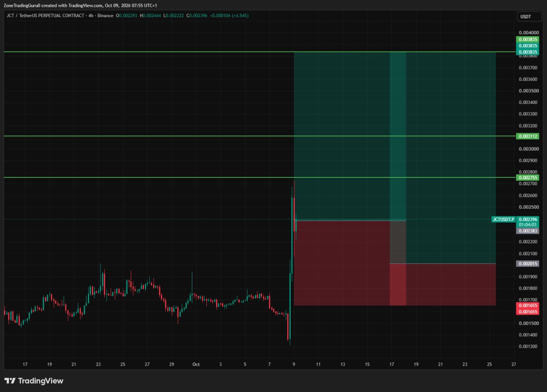Click the close value C0.002396
The image size is (547, 392).
click(x=197, y=16)
